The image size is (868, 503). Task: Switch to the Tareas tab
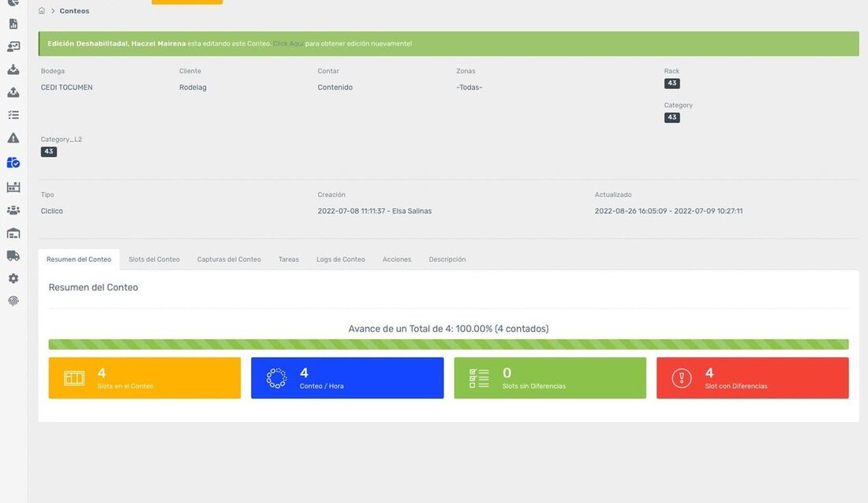(288, 259)
